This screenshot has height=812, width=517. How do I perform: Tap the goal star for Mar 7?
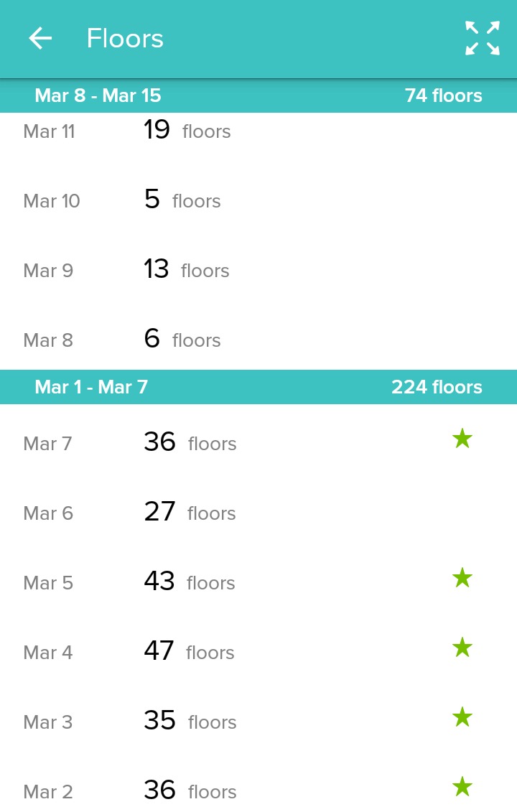coord(462,439)
